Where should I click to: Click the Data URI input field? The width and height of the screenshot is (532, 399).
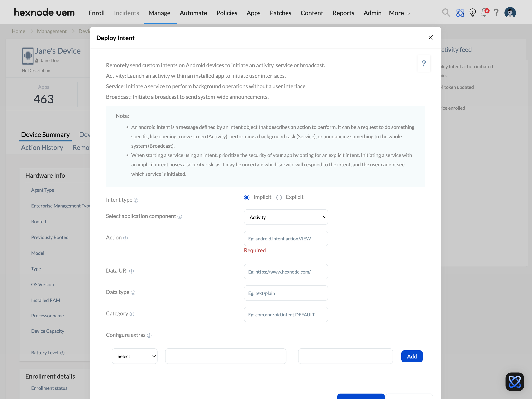(x=286, y=272)
